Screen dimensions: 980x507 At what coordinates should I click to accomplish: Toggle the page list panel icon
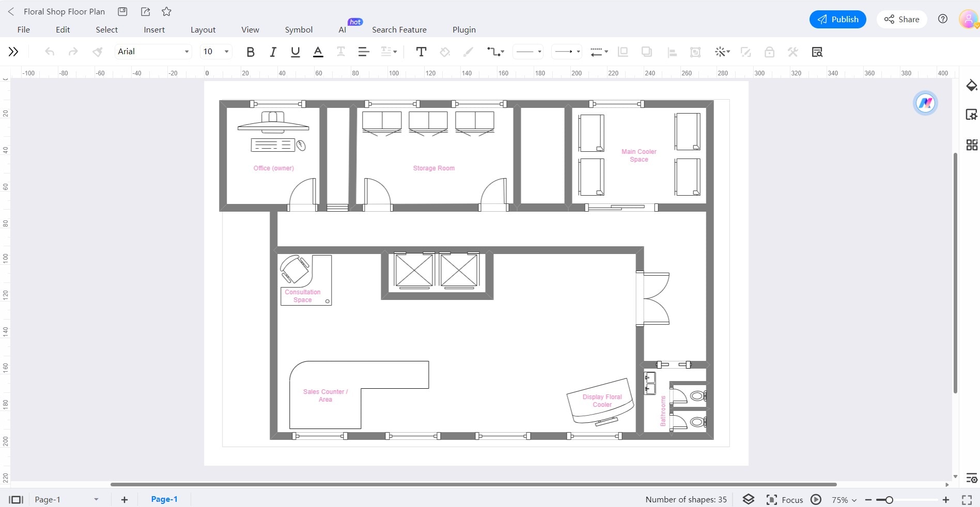[x=16, y=499]
